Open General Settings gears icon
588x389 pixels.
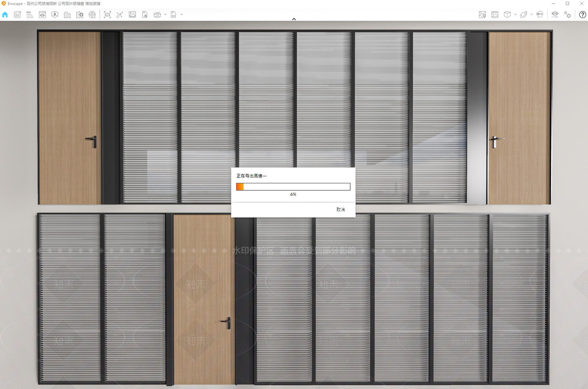click(x=568, y=15)
